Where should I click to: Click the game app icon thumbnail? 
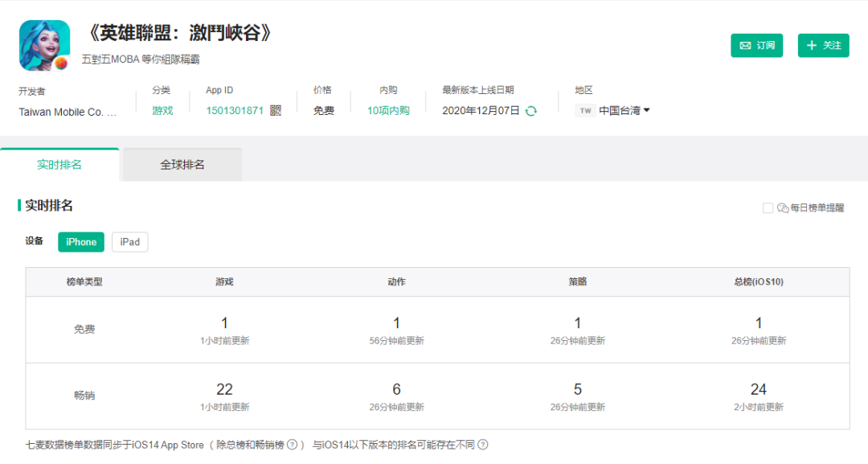[44, 45]
